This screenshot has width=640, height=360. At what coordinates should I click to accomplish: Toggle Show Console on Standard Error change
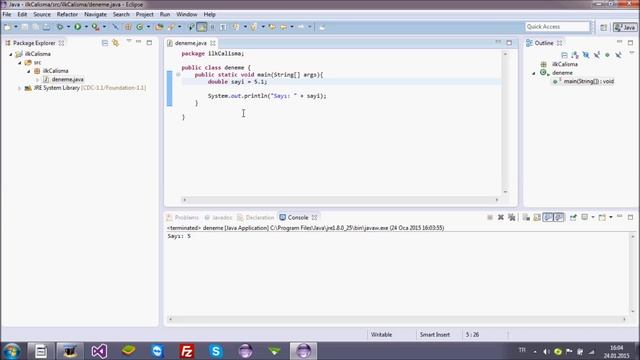point(559,218)
